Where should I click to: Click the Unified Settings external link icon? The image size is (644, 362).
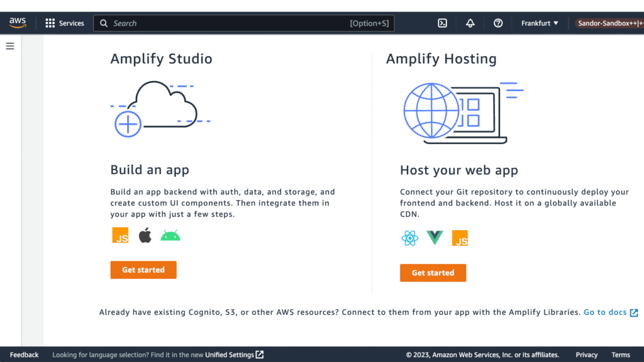click(260, 354)
